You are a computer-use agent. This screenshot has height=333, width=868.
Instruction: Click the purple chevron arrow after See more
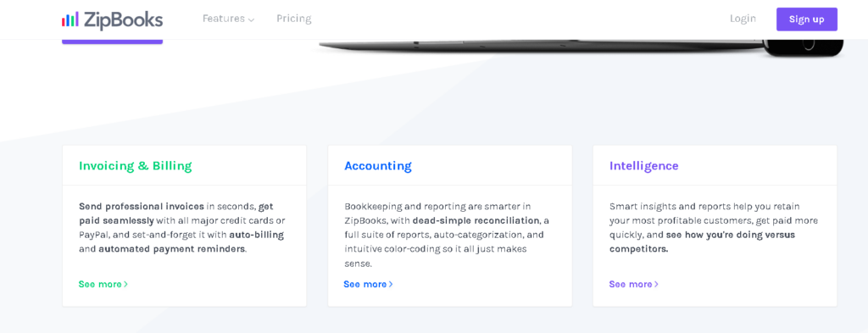[x=657, y=285]
